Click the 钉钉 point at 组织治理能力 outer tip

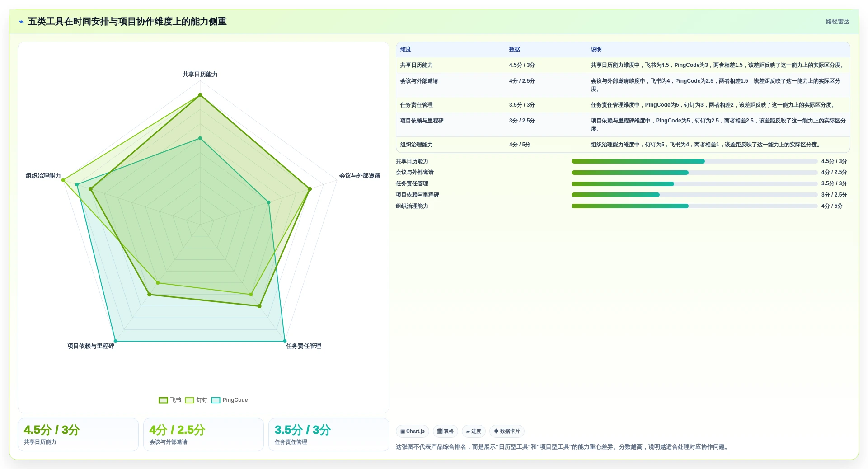click(63, 180)
